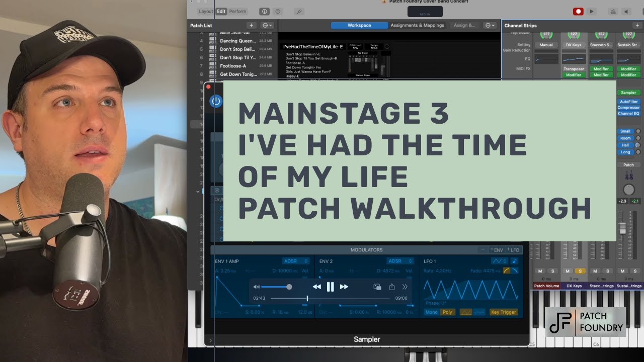Mute the DX Keys channel strip

click(x=568, y=271)
